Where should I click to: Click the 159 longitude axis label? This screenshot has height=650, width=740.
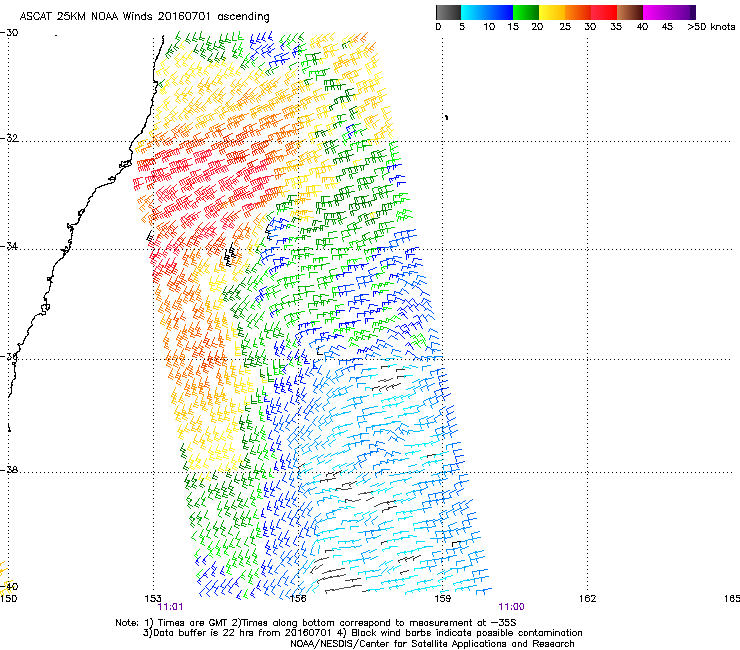443,598
